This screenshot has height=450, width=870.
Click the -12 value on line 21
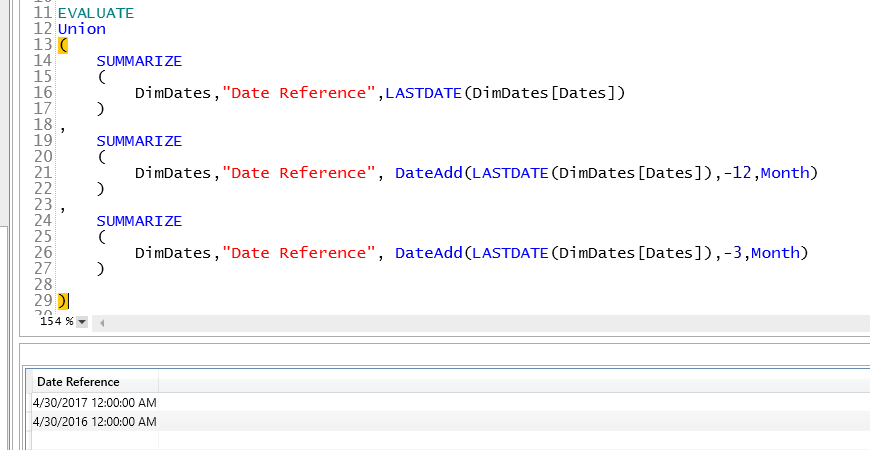pos(737,173)
